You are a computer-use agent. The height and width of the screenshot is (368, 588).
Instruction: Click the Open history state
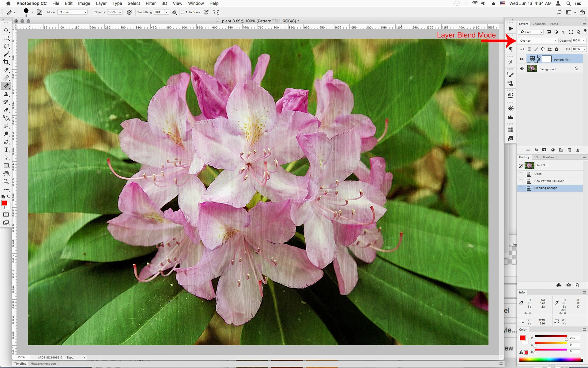[538, 174]
